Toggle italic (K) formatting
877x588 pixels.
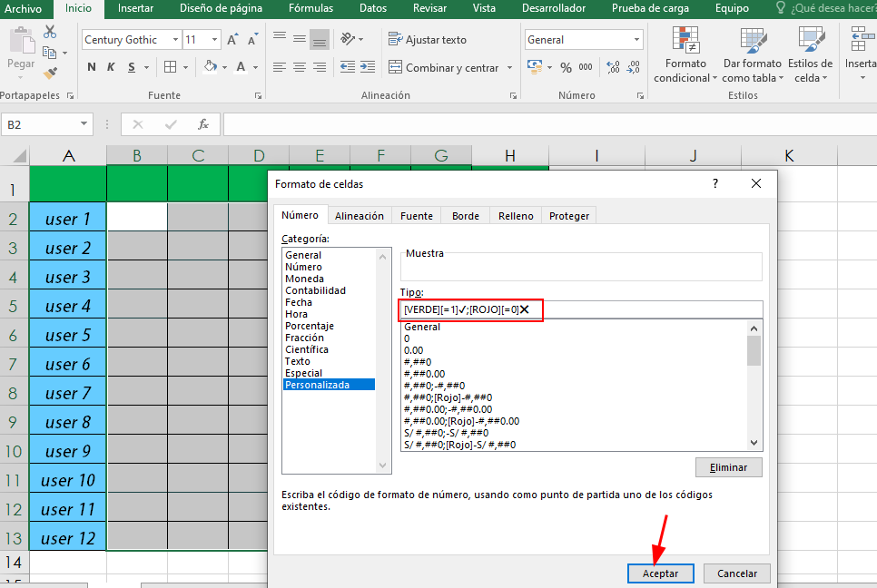pos(112,67)
